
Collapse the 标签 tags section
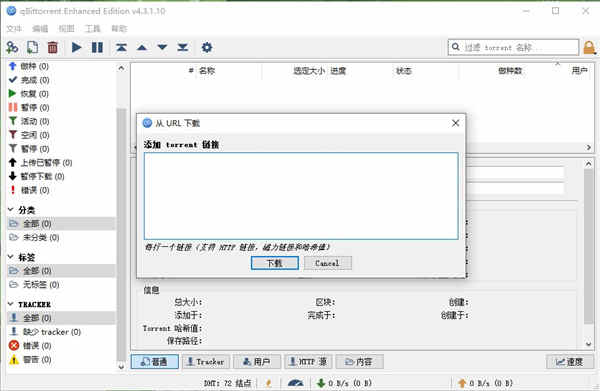pyautogui.click(x=11, y=257)
